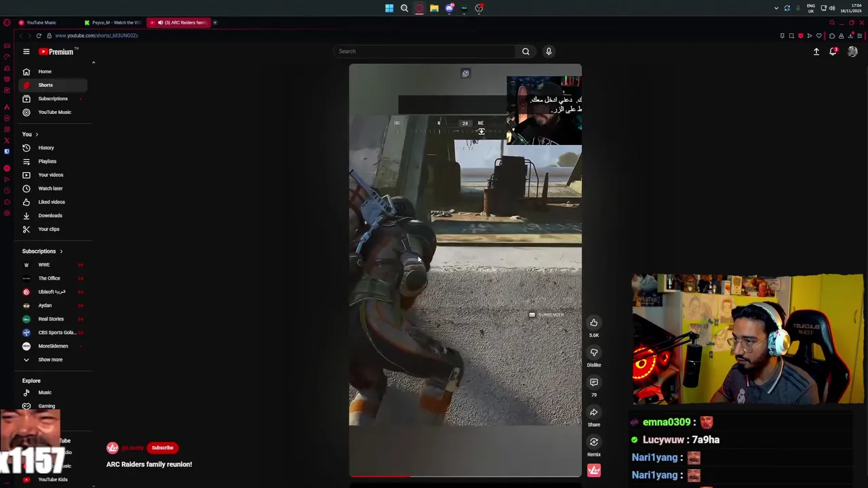Click the icon atop the Short's video

465,73
